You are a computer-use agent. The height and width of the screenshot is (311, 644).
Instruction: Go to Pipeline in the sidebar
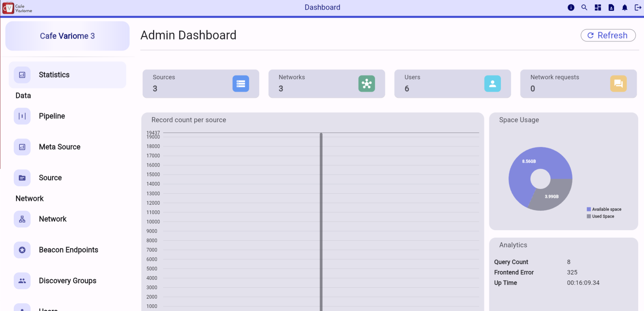click(52, 116)
